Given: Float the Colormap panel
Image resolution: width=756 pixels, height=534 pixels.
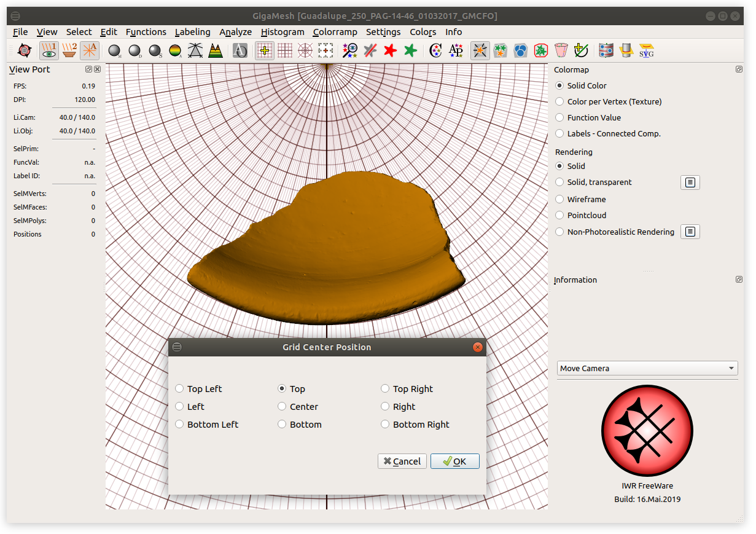Looking at the screenshot, I should click(x=739, y=69).
